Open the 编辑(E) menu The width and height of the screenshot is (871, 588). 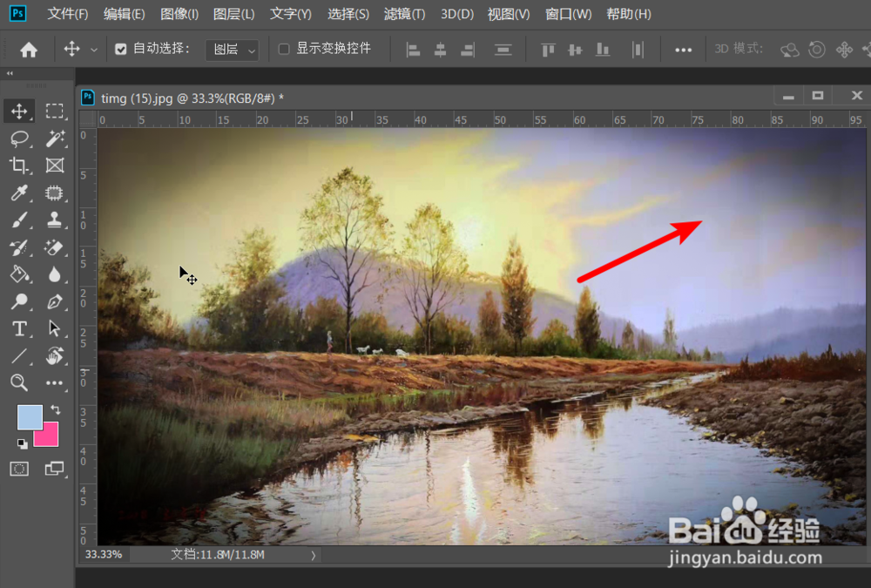pyautogui.click(x=125, y=14)
